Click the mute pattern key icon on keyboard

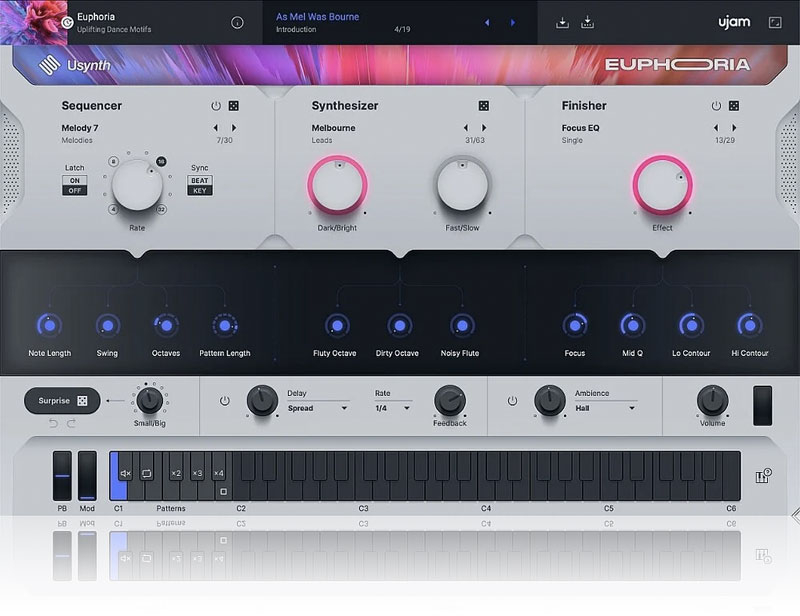tap(126, 473)
